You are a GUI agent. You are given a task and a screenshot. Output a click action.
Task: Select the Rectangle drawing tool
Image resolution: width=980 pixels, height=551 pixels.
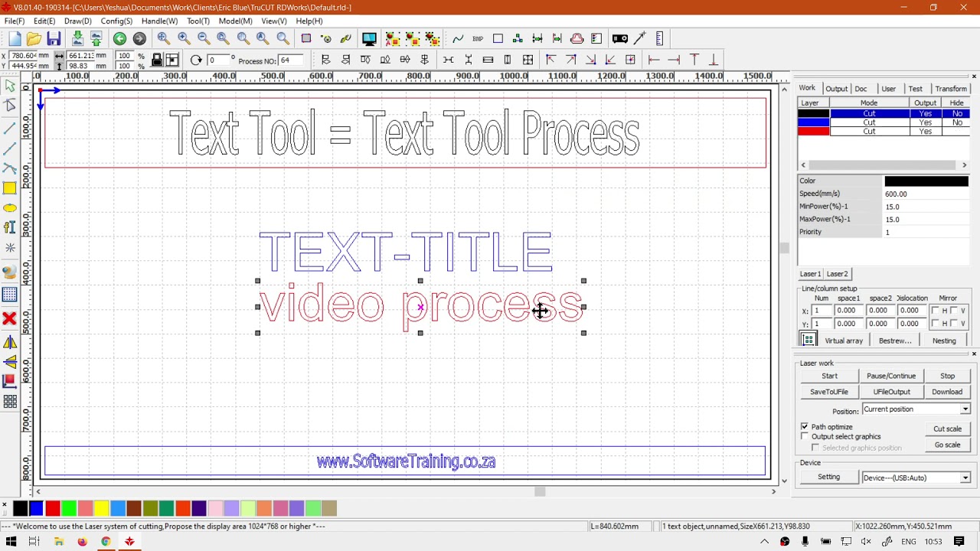tap(10, 188)
